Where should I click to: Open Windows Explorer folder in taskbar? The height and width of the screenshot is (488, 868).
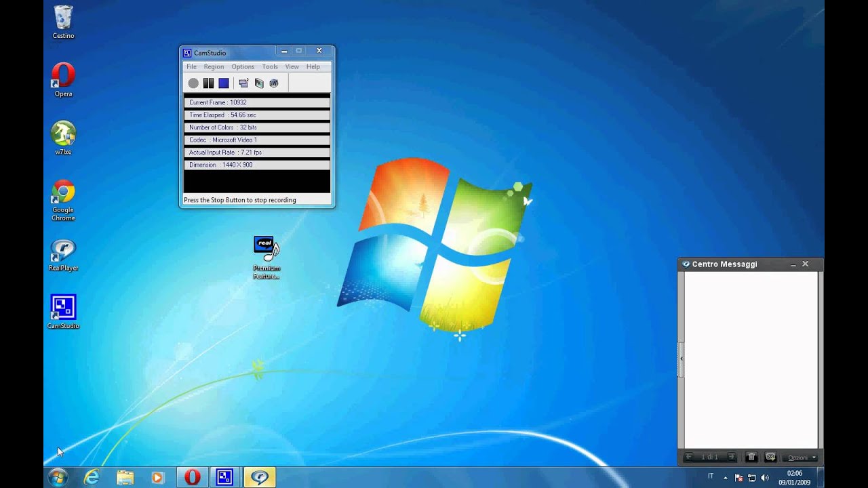pyautogui.click(x=125, y=477)
